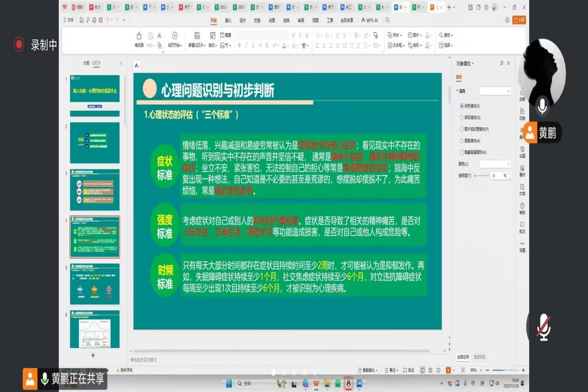This screenshot has width=588, height=392.
Task: Expand the Shapes (形状) dropdown
Action: (395, 35)
